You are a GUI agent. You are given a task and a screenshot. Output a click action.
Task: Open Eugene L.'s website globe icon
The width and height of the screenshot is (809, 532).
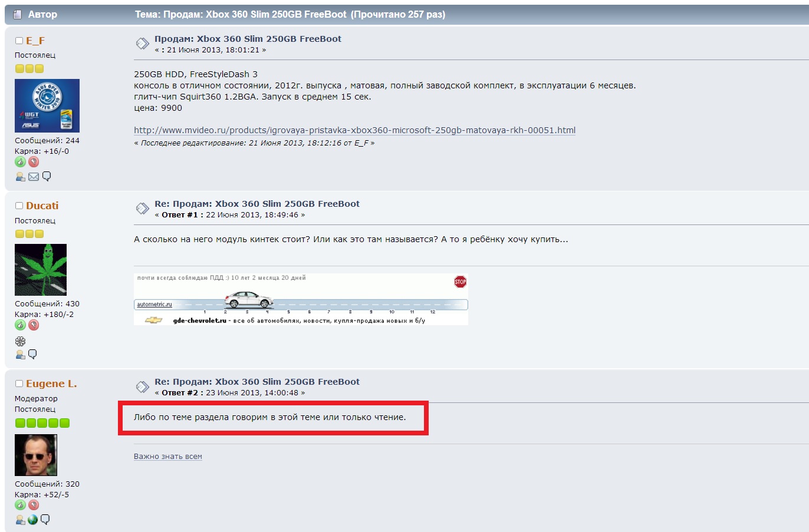(33, 520)
